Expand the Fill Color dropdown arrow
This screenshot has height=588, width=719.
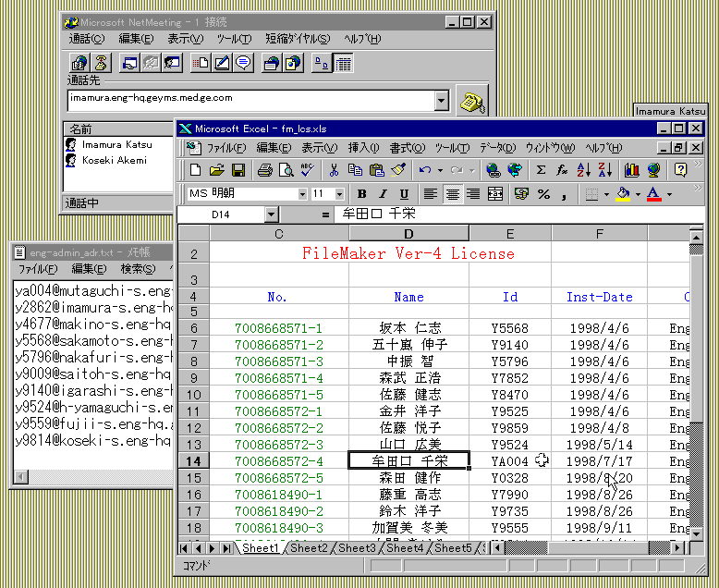(x=638, y=194)
